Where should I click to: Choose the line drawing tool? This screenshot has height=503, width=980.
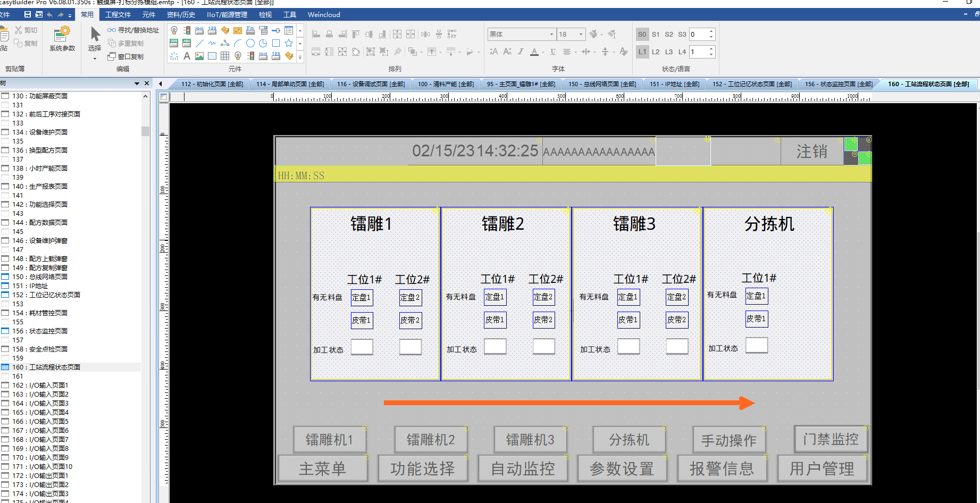click(x=199, y=43)
